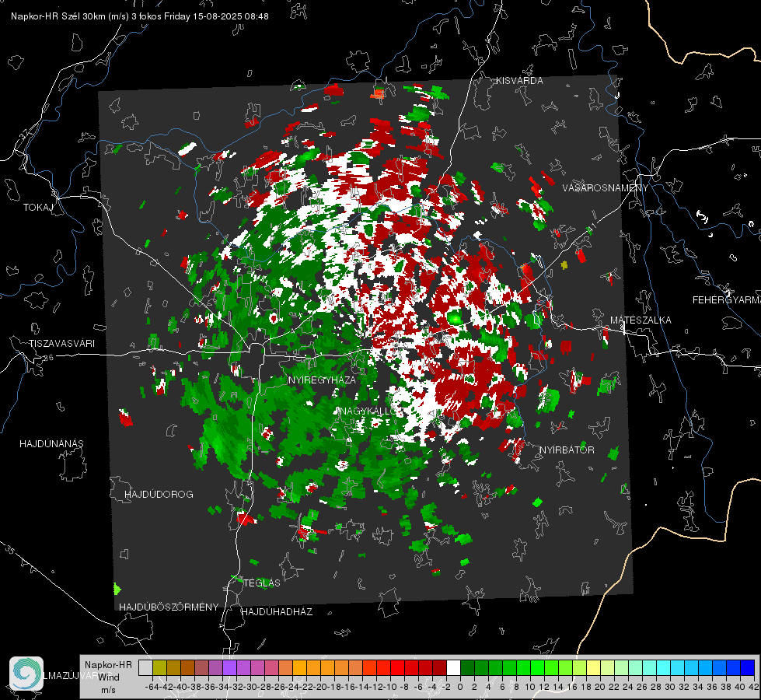Click the NYÍREGYHÁZA city label
The height and width of the screenshot is (700, 761).
tap(322, 380)
